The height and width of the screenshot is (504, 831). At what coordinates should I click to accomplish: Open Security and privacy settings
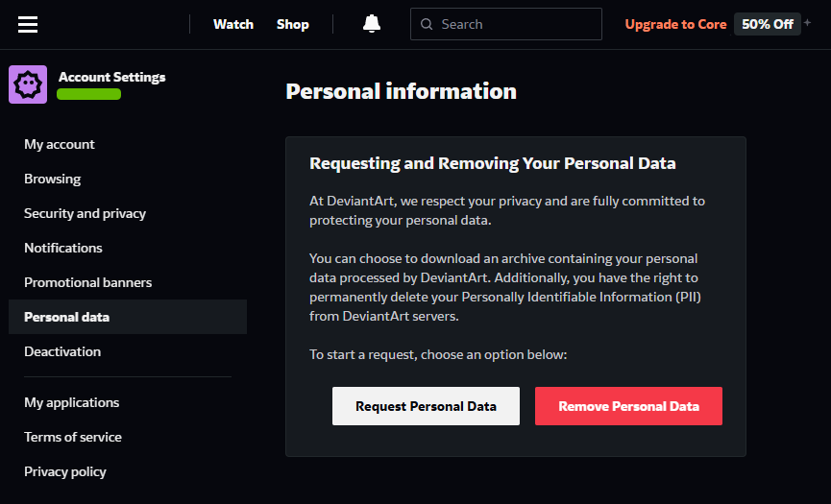(85, 213)
